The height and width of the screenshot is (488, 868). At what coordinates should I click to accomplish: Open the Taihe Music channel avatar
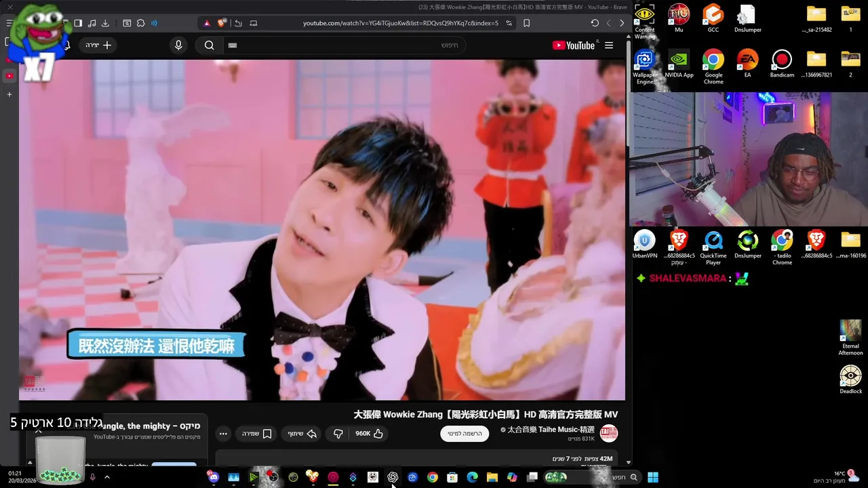point(609,433)
